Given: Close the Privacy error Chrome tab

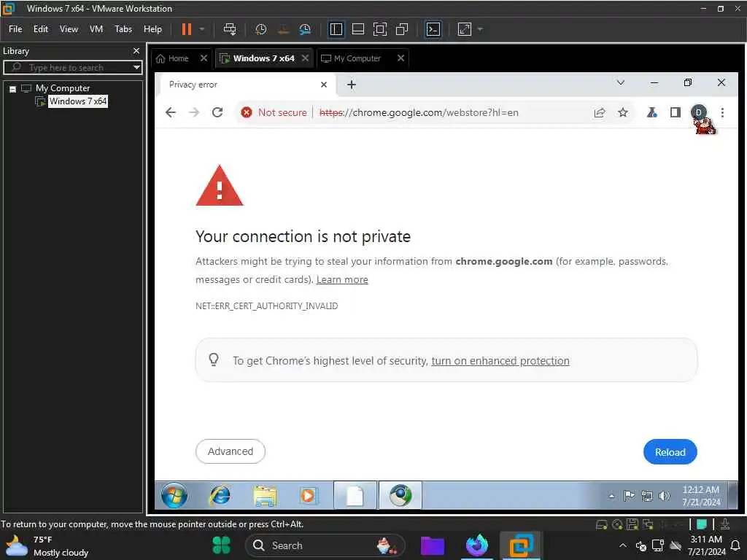Looking at the screenshot, I should click(323, 85).
